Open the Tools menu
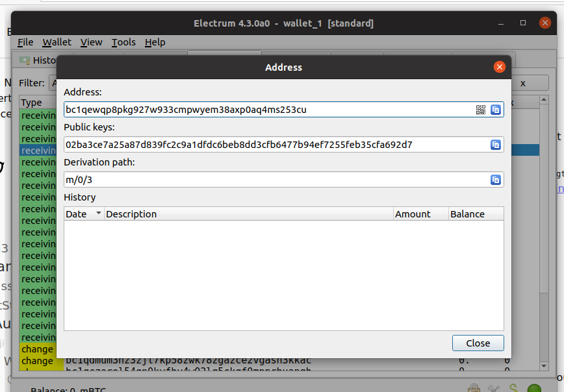The height and width of the screenshot is (392, 564). (123, 42)
